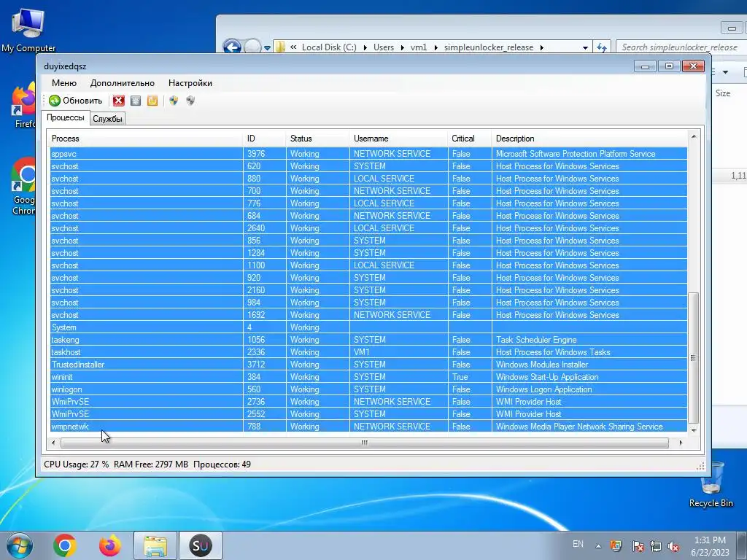This screenshot has width=747, height=560.
Task: Click the process list scroll down arrow
Action: click(694, 430)
